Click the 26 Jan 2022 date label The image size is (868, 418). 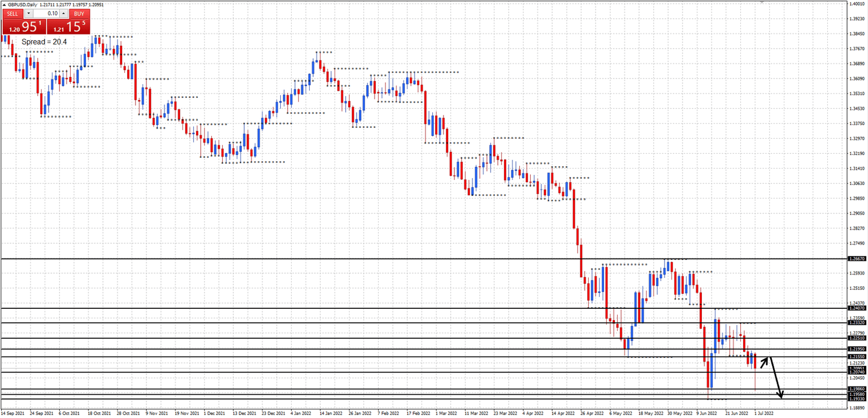(x=359, y=413)
